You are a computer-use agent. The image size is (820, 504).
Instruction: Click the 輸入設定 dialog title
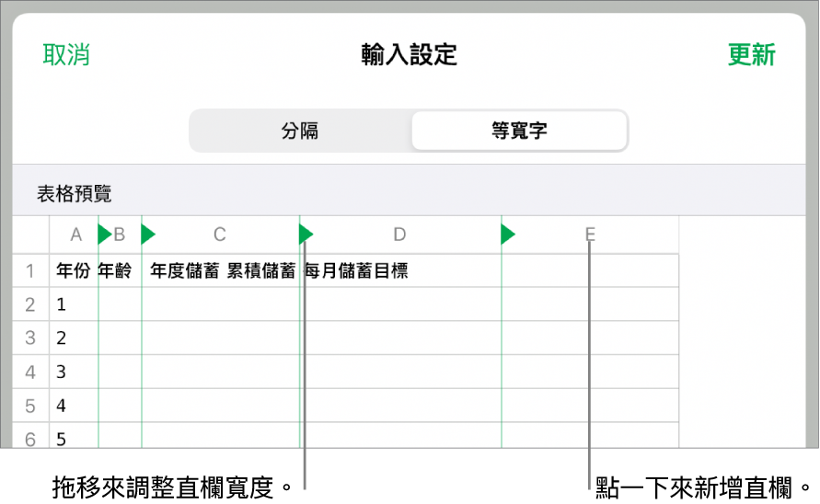click(x=409, y=55)
